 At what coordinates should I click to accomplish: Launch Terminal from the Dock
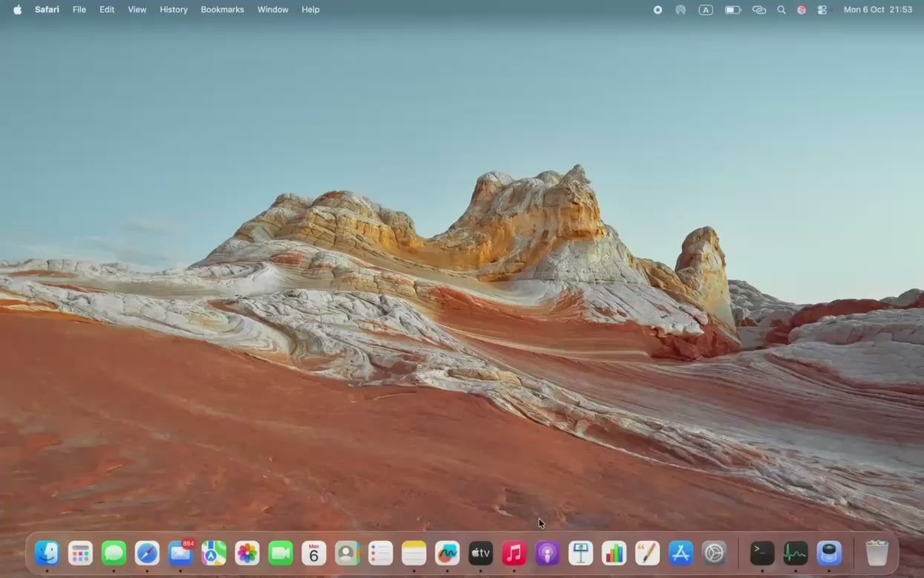point(762,553)
